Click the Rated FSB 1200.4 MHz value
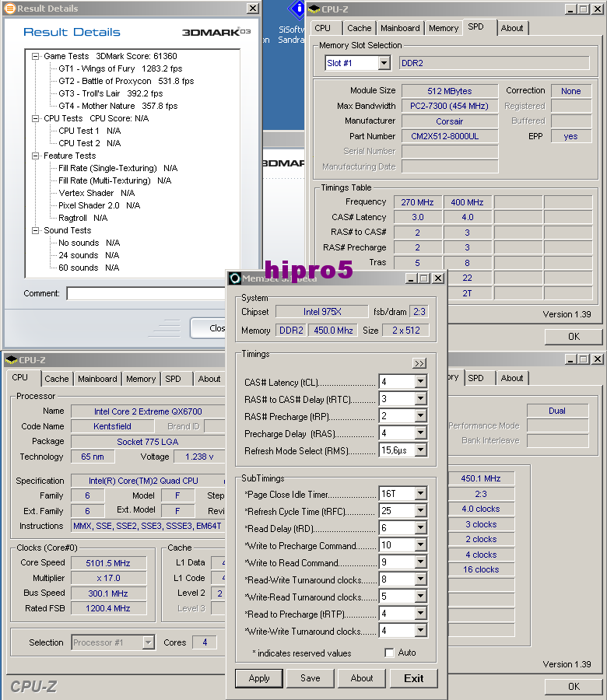This screenshot has height=700, width=607. (x=108, y=608)
